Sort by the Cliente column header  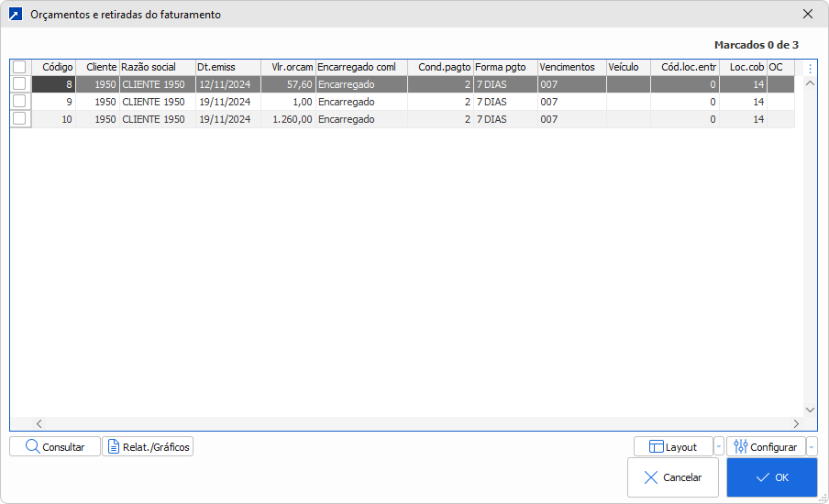pyautogui.click(x=98, y=67)
